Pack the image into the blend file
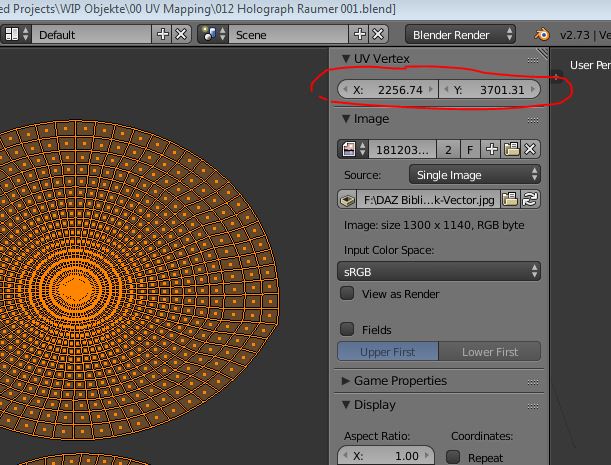The height and width of the screenshot is (465, 611). (x=347, y=200)
